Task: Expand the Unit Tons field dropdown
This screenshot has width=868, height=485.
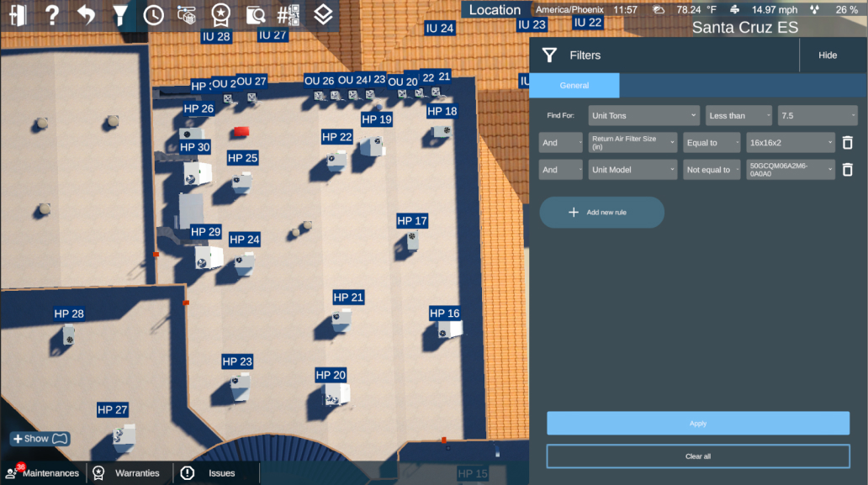Action: (x=643, y=116)
